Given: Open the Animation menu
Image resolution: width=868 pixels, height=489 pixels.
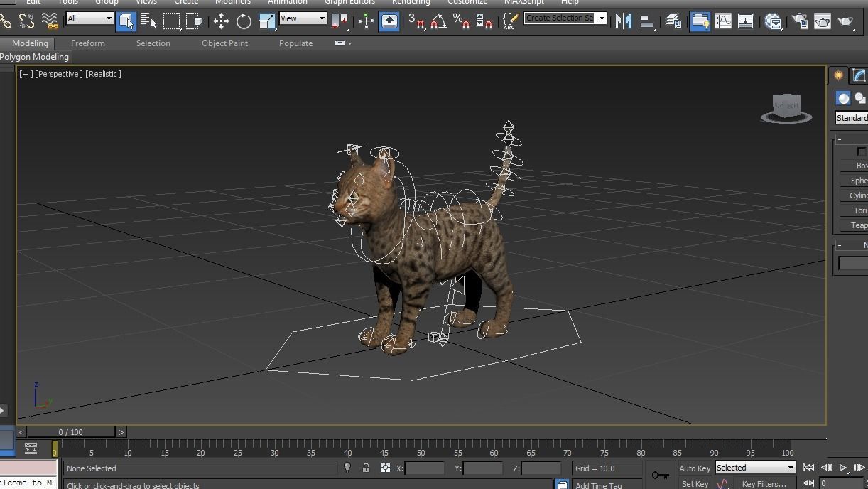Looking at the screenshot, I should click(288, 2).
